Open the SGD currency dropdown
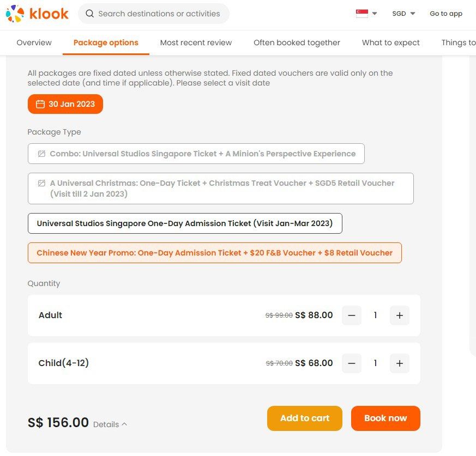476x456 pixels. [403, 14]
